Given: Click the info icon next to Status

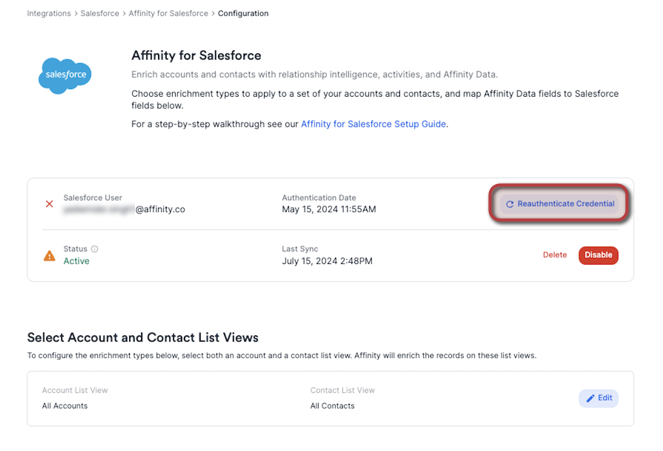Looking at the screenshot, I should 95,249.
